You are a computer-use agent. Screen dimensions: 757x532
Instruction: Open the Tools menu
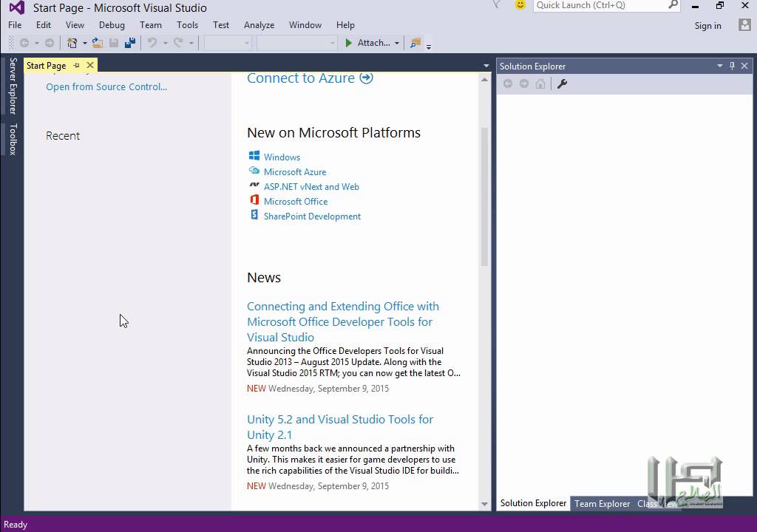point(187,25)
